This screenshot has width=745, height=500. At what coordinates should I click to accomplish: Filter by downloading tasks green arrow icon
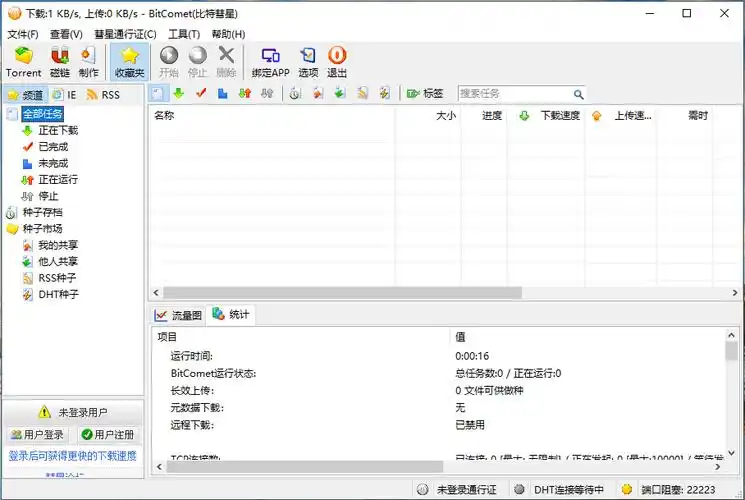pyautogui.click(x=179, y=93)
